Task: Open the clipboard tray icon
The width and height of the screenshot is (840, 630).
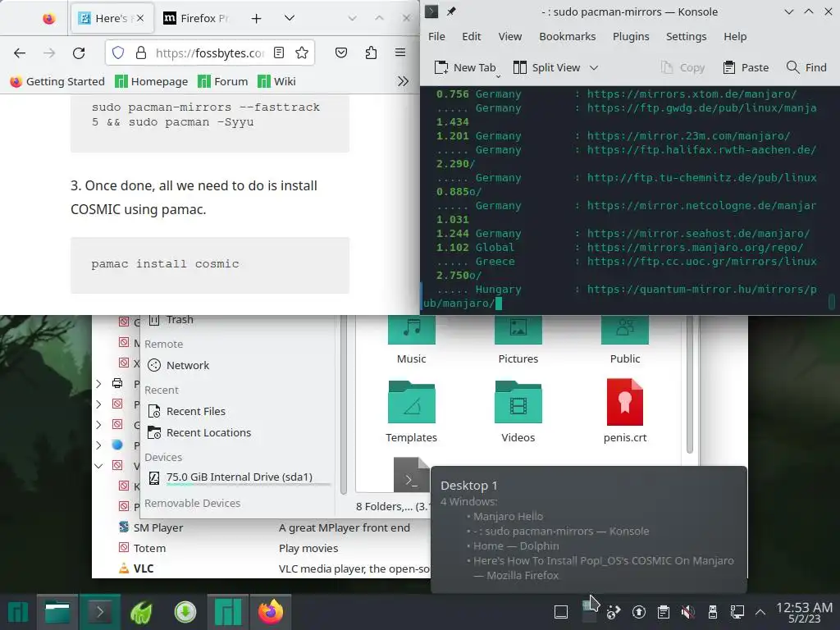Action: (663, 612)
